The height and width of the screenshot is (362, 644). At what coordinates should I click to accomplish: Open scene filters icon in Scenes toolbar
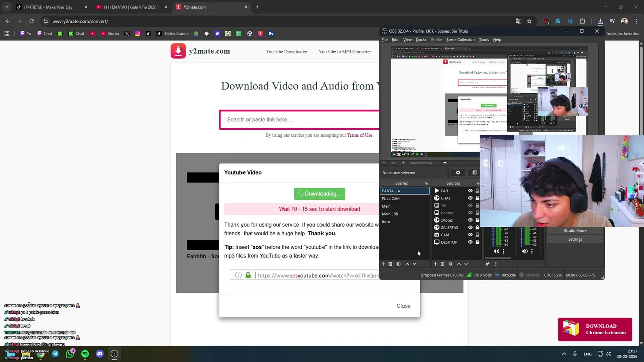point(398,264)
